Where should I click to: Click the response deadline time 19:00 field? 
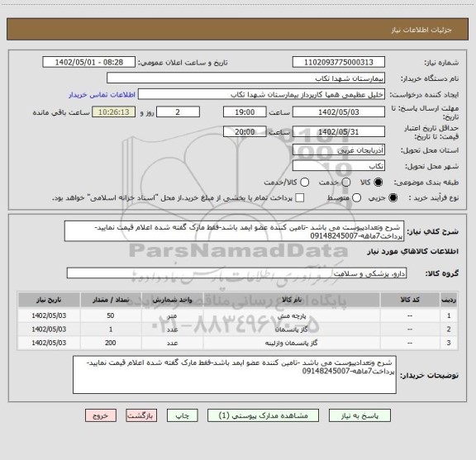(245, 112)
